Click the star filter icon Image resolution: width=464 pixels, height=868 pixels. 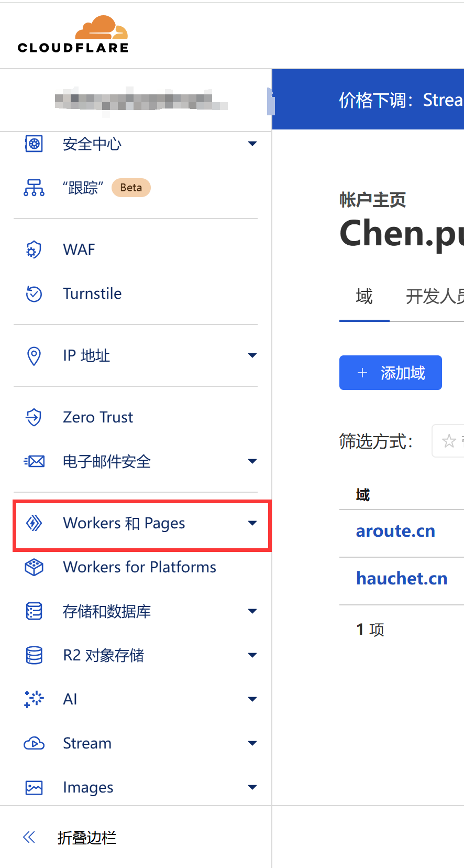coord(449,441)
